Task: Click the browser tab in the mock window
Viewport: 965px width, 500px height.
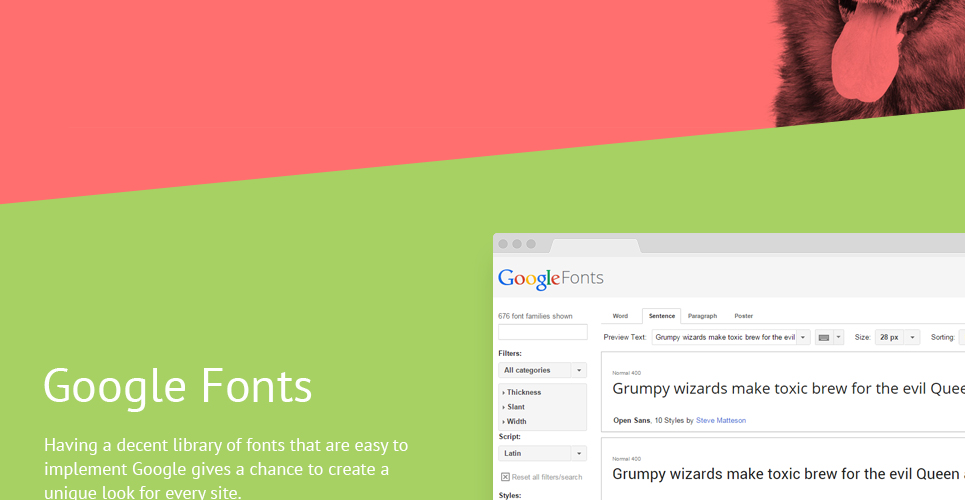Action: click(x=595, y=246)
